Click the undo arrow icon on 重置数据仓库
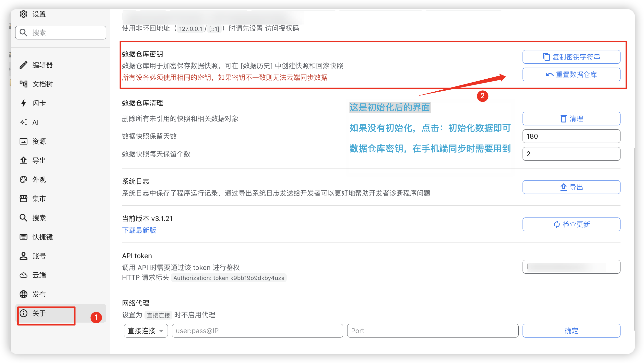Screen dimensions: 644x363 pyautogui.click(x=549, y=74)
